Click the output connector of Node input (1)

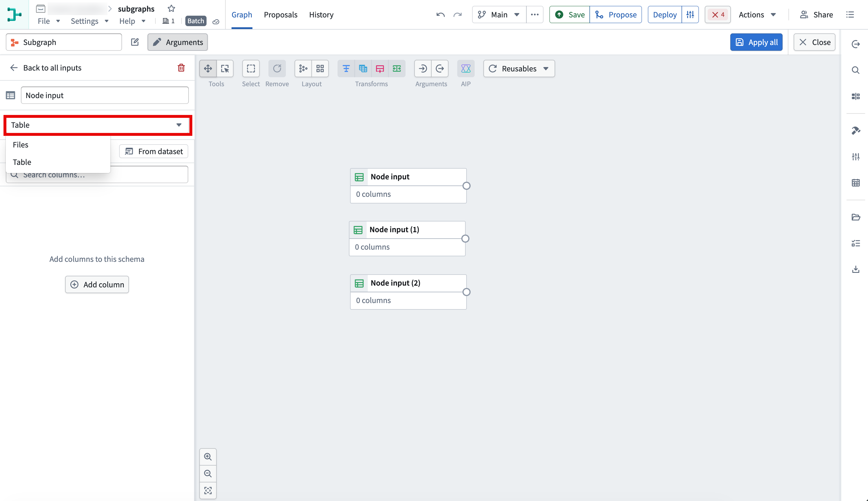[465, 239]
